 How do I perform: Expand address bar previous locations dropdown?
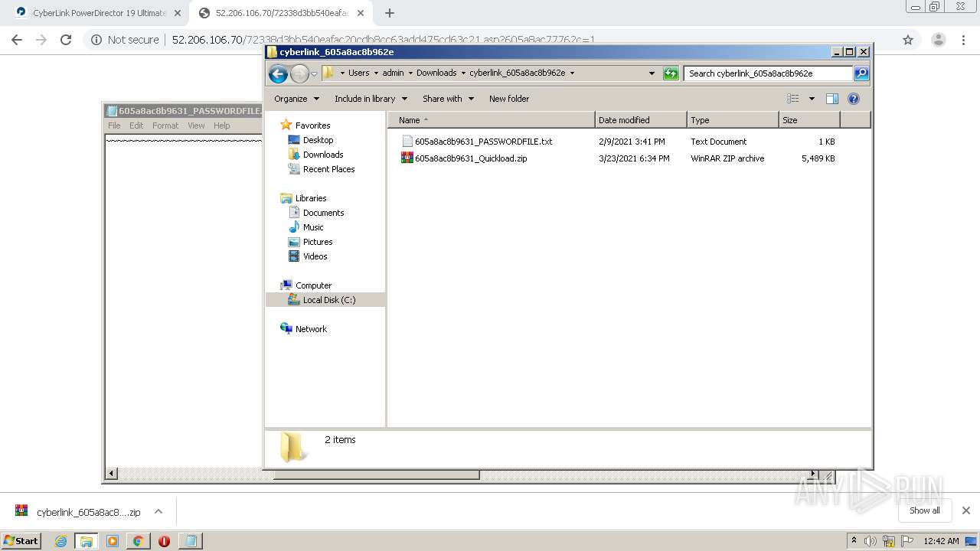click(x=652, y=73)
